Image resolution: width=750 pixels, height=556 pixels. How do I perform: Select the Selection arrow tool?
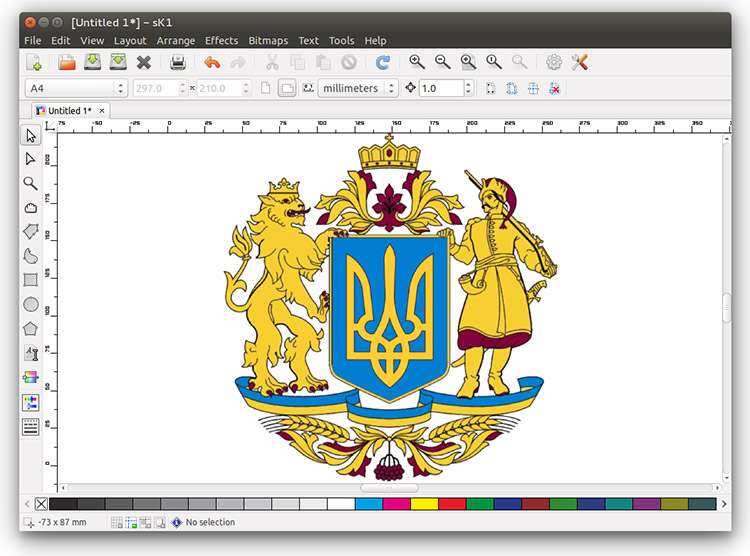click(31, 135)
